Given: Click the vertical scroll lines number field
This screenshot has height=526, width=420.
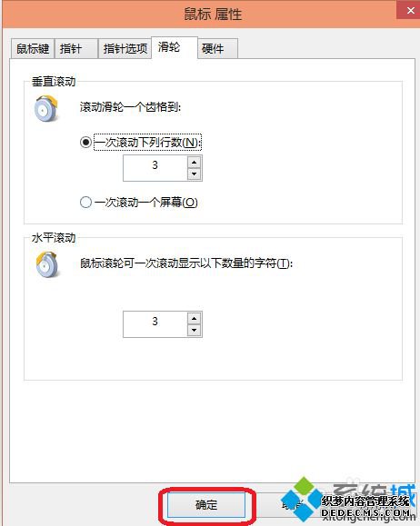Looking at the screenshot, I should click(155, 168).
